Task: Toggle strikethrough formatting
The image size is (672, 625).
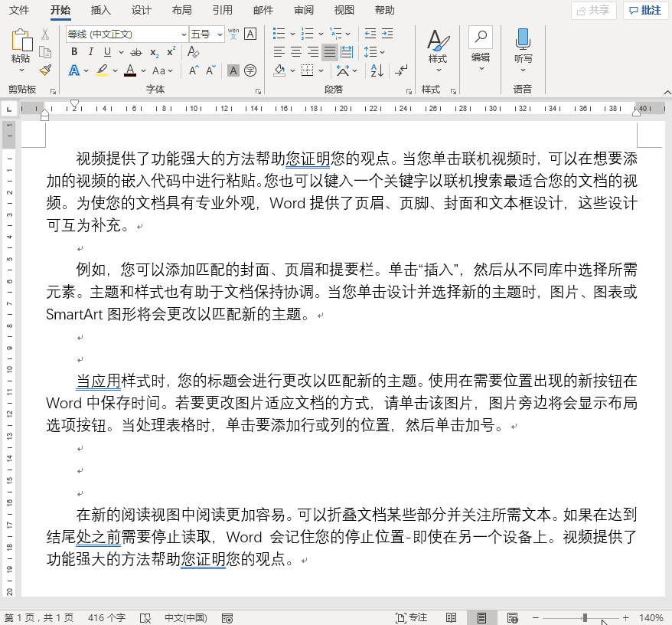Action: click(136, 52)
